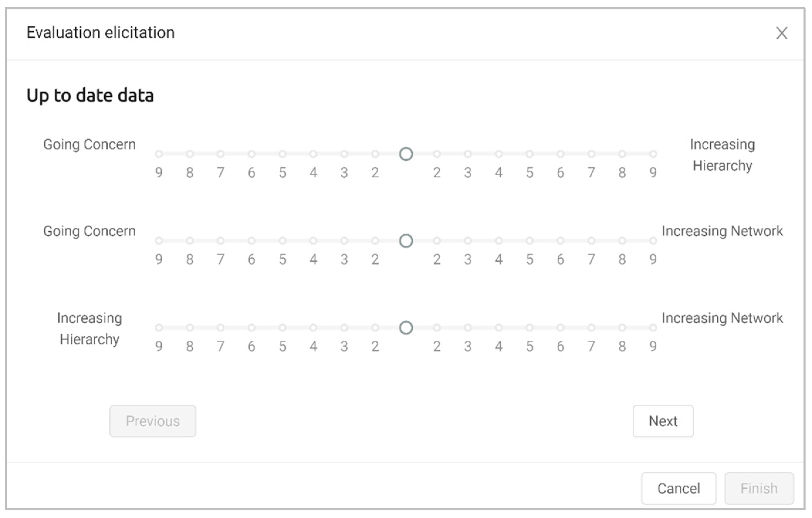Screen dimensions: 812x518
Task: Select center point of Hierarchy–Network slider
Action: coord(406,327)
